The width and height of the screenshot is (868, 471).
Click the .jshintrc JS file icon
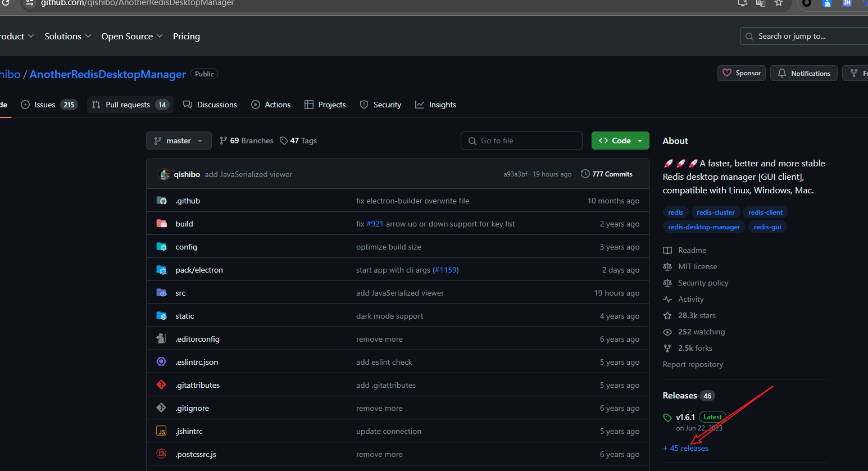(x=162, y=431)
